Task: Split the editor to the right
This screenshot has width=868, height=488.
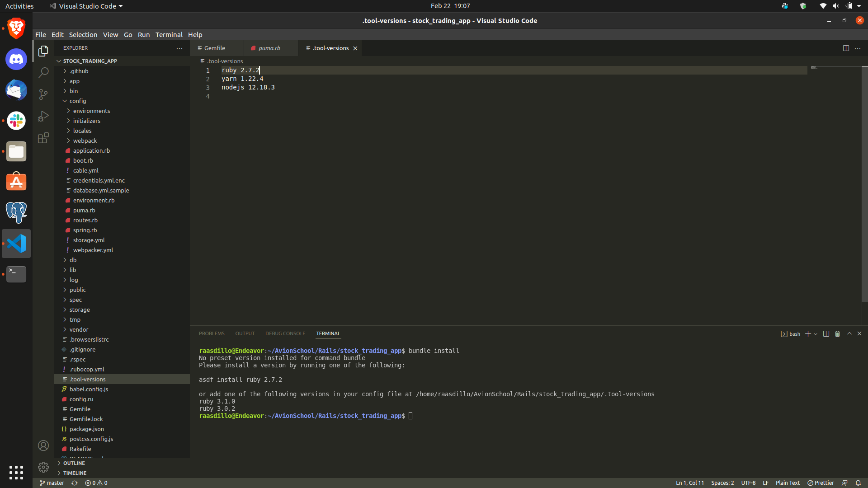Action: (846, 48)
